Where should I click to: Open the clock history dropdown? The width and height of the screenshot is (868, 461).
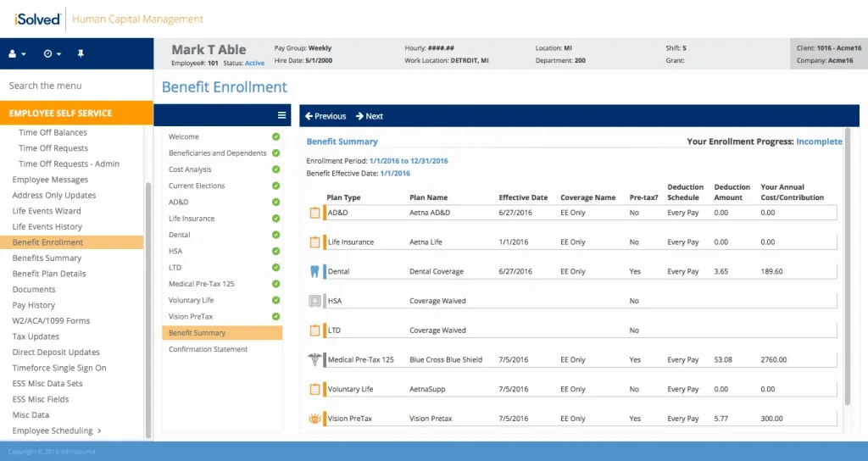pyautogui.click(x=52, y=53)
